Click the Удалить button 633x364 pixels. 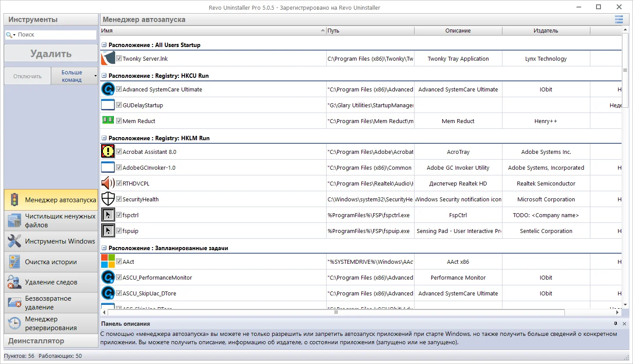51,54
